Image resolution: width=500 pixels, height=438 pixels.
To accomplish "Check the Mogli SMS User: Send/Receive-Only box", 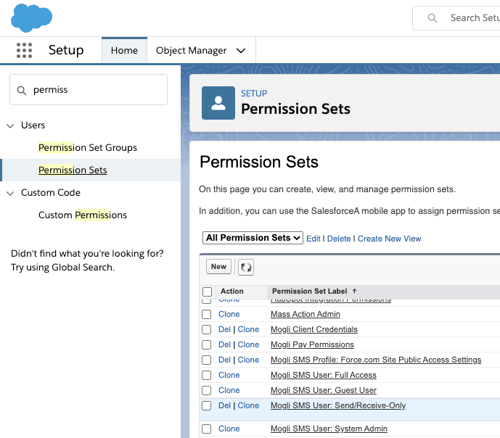I will [207, 406].
